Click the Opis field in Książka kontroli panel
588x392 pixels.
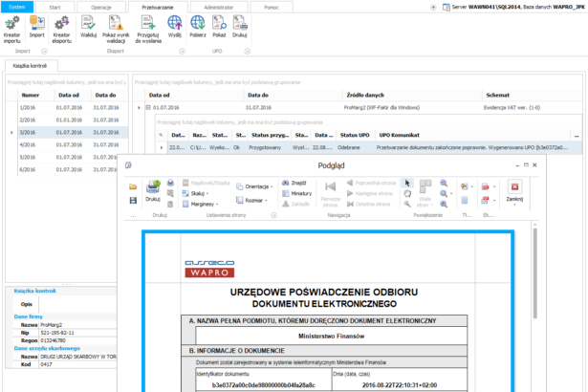77,304
